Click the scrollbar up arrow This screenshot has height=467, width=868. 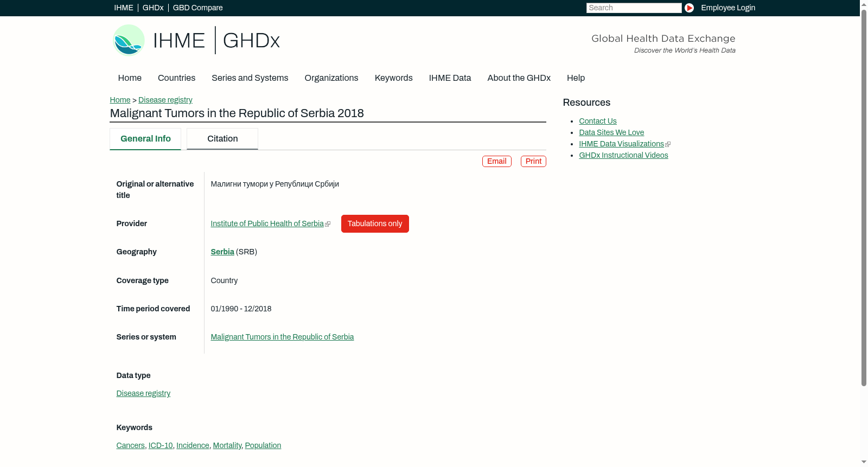(x=864, y=4)
